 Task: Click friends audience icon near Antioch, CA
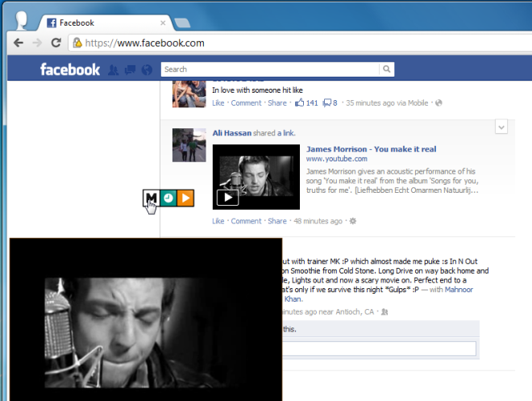[x=384, y=311]
